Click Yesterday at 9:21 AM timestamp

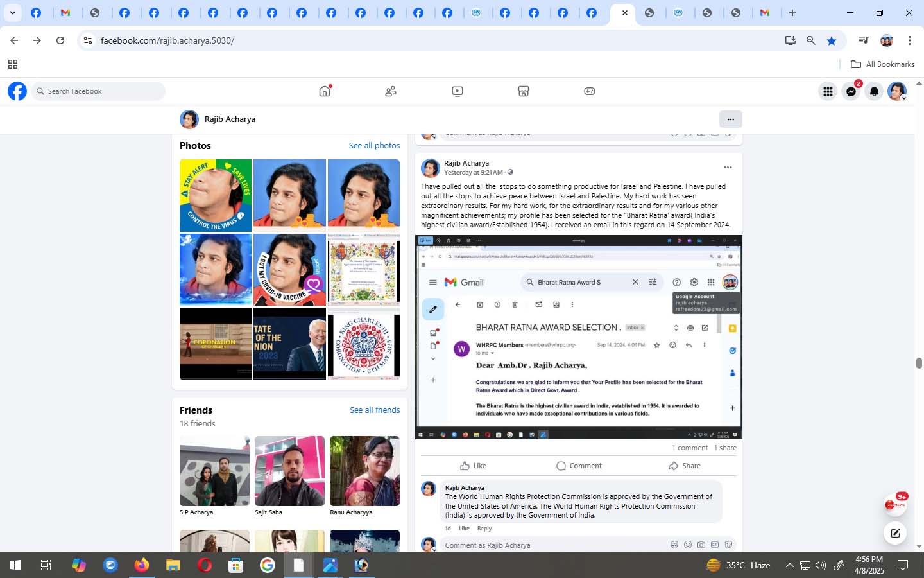click(474, 172)
